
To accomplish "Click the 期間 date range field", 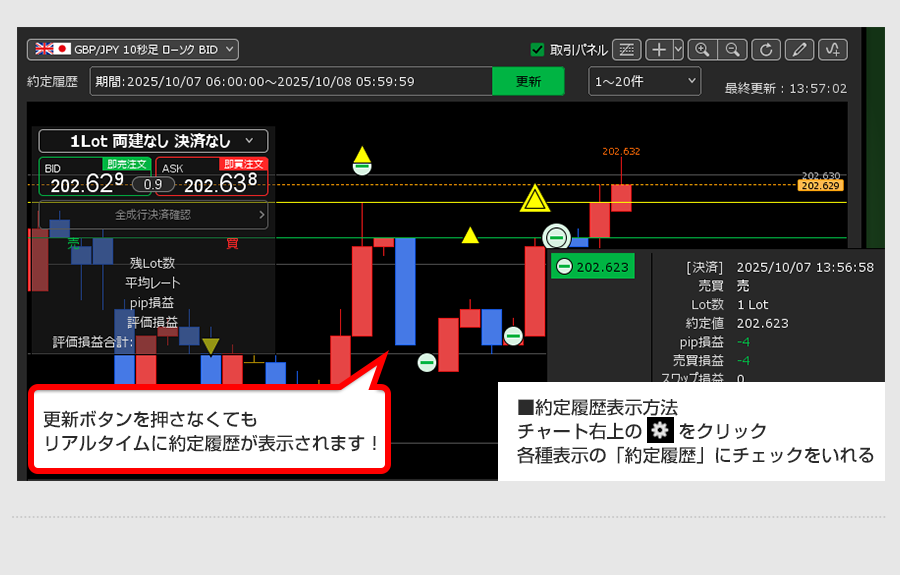I will pos(290,81).
